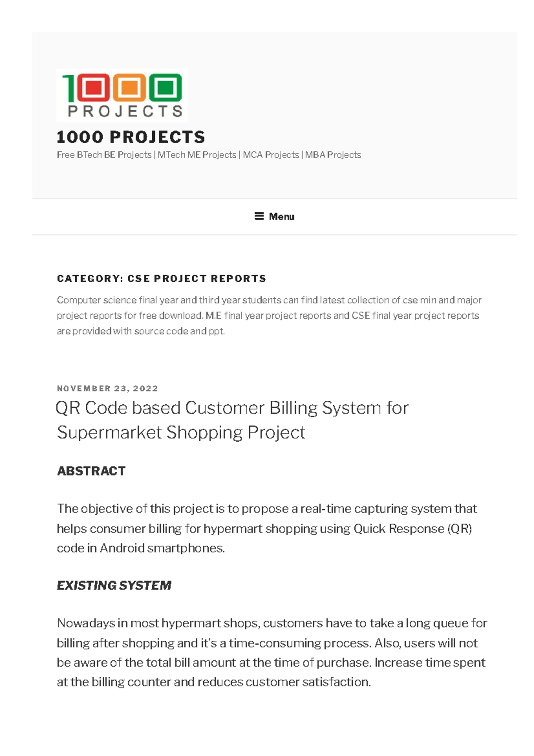The height and width of the screenshot is (756, 534).
Task: Click the paragraph starting 'Nowadays in most hypermart'
Action: point(271,652)
